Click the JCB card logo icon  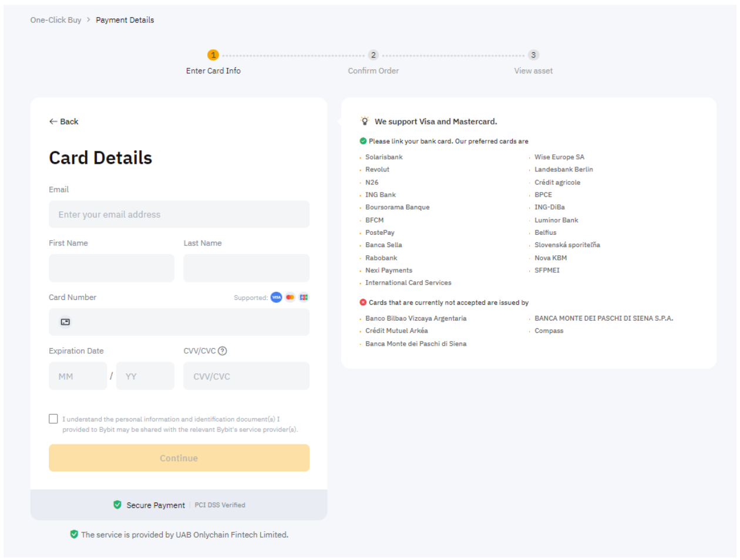(304, 298)
